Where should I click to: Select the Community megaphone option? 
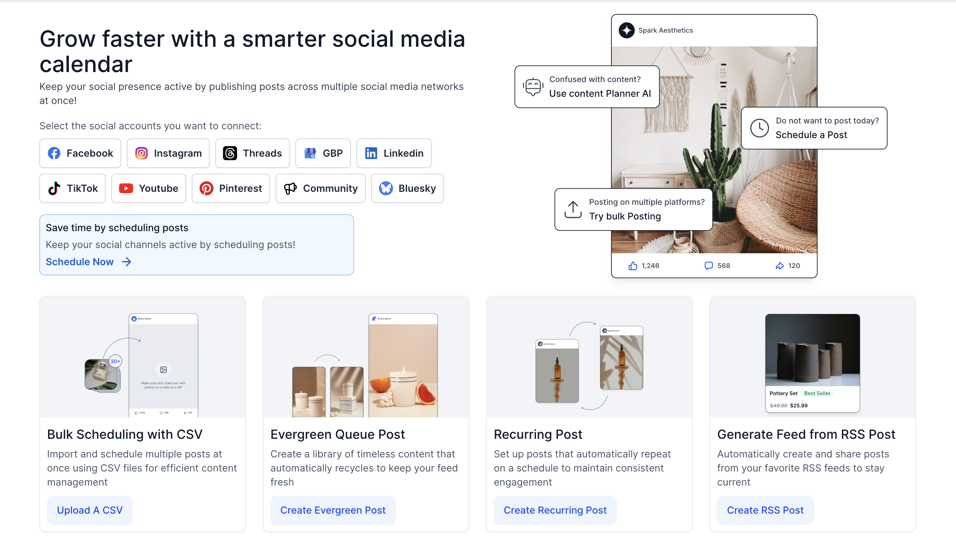click(x=320, y=189)
